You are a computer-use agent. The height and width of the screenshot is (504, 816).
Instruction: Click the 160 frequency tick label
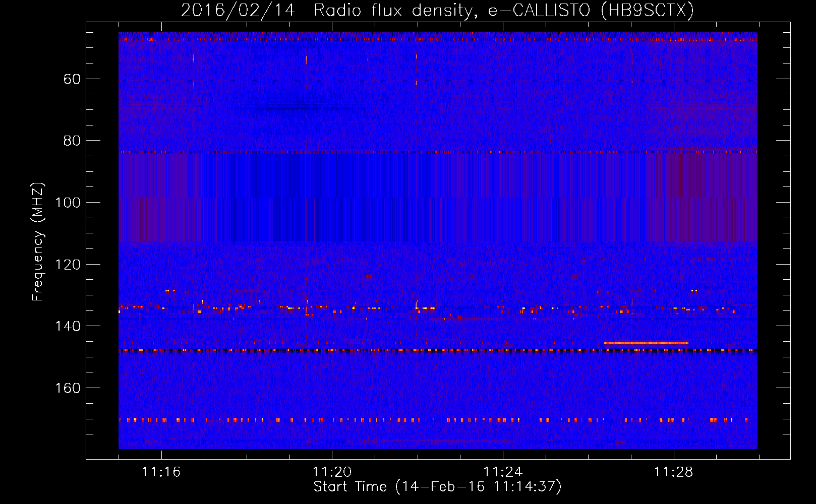(68, 388)
